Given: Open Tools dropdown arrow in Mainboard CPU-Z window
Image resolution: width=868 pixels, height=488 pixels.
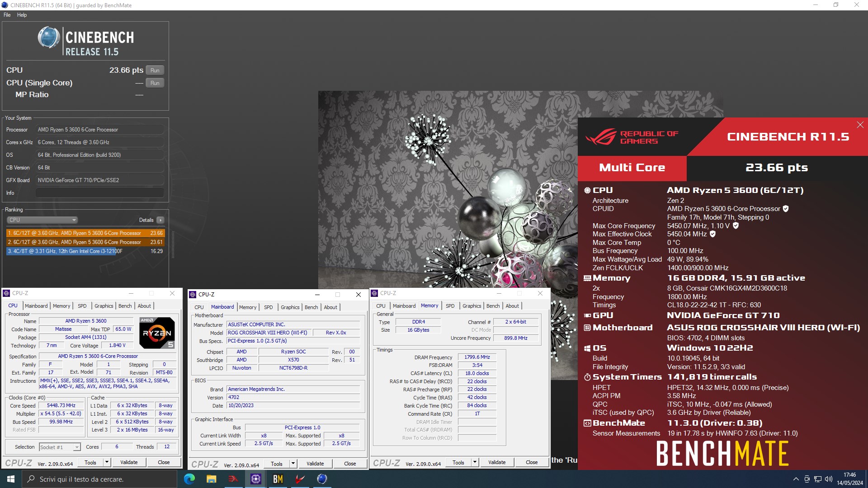Looking at the screenshot, I should (x=293, y=464).
